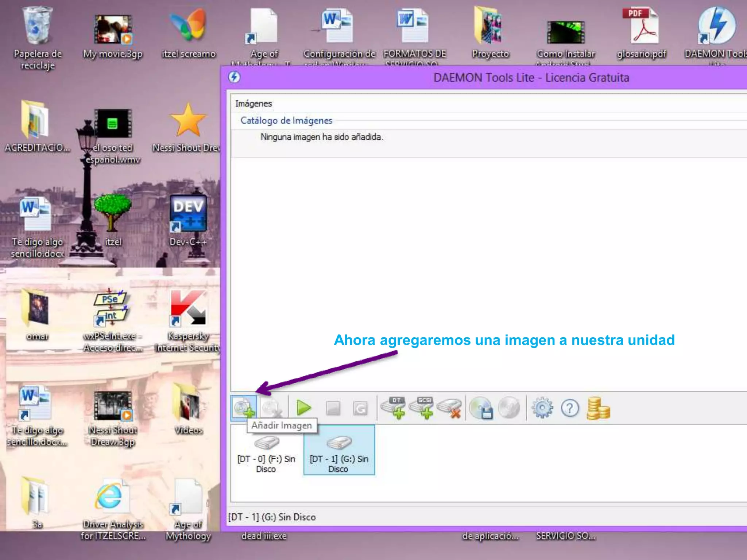The image size is (747, 560).
Task: Select Age of Mythology shortcut at desktop bottom
Action: tap(188, 510)
